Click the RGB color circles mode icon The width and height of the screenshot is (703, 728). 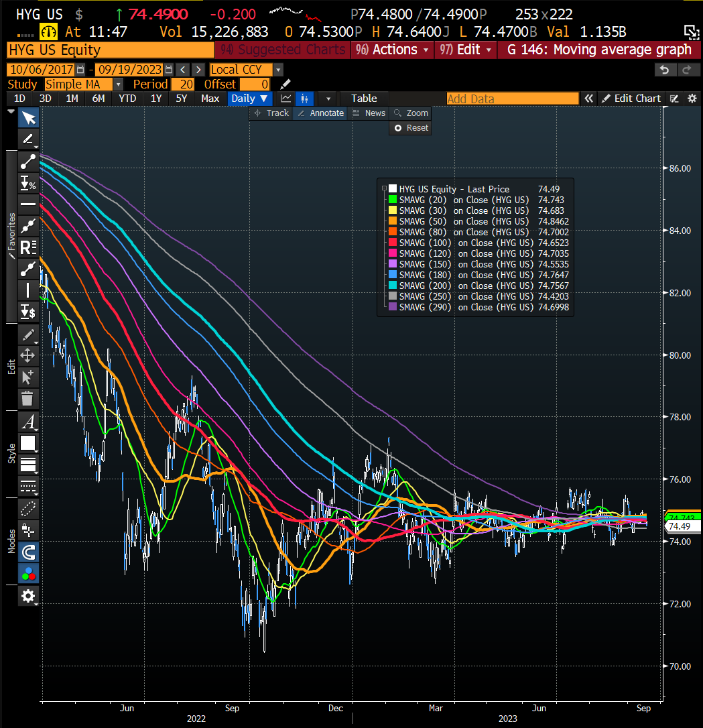28,573
